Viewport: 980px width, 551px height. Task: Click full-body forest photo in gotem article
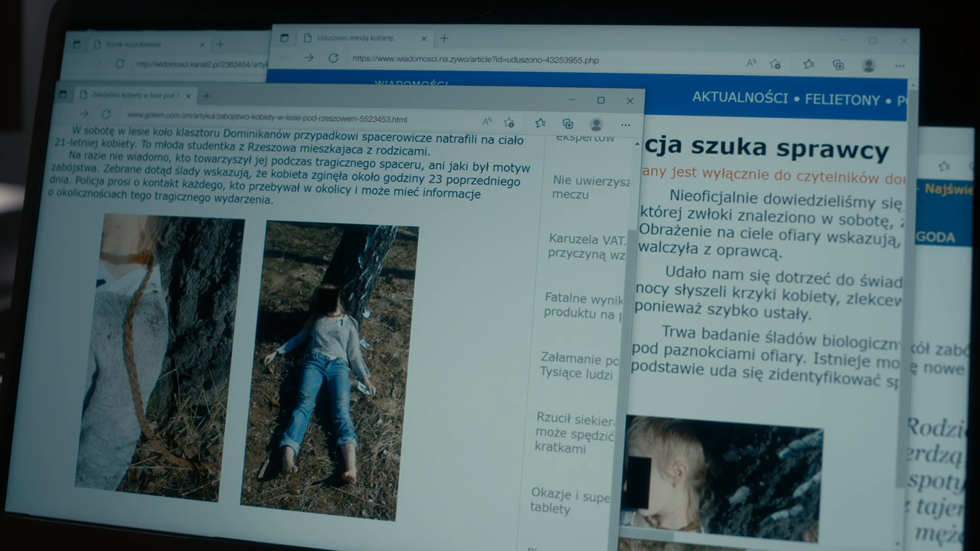coord(329,367)
